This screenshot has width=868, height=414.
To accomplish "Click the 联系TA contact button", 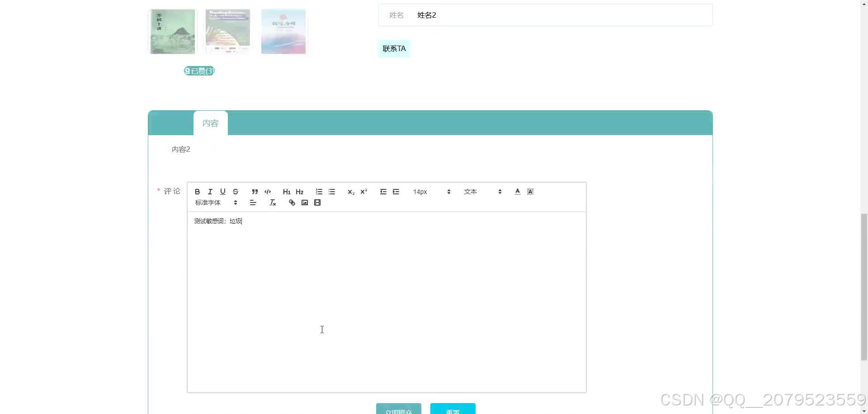I will (394, 48).
